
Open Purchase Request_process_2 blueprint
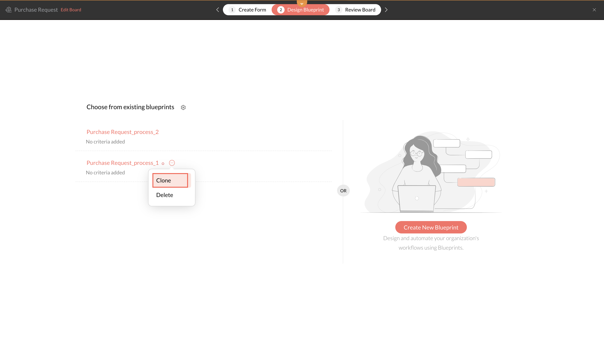coord(123,132)
